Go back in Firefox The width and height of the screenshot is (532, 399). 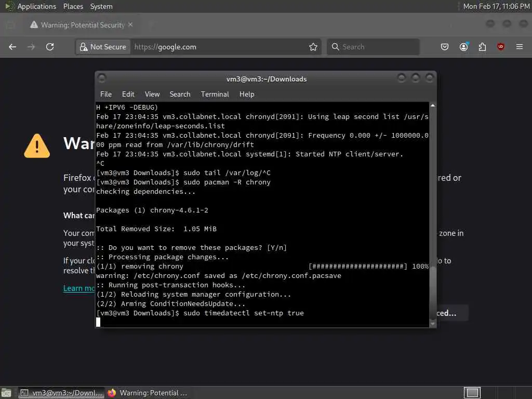click(x=12, y=47)
